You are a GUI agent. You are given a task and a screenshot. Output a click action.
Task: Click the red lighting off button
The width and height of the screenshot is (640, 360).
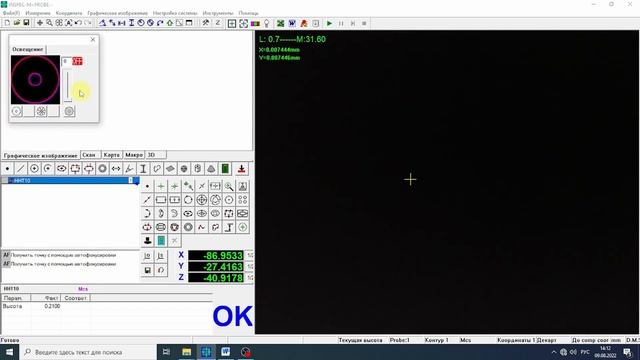(77, 61)
